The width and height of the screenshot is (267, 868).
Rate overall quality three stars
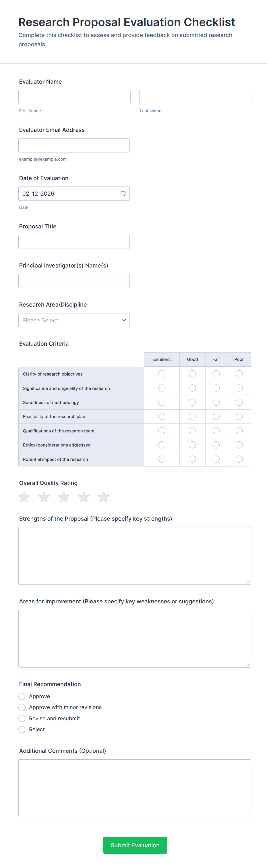(x=64, y=497)
